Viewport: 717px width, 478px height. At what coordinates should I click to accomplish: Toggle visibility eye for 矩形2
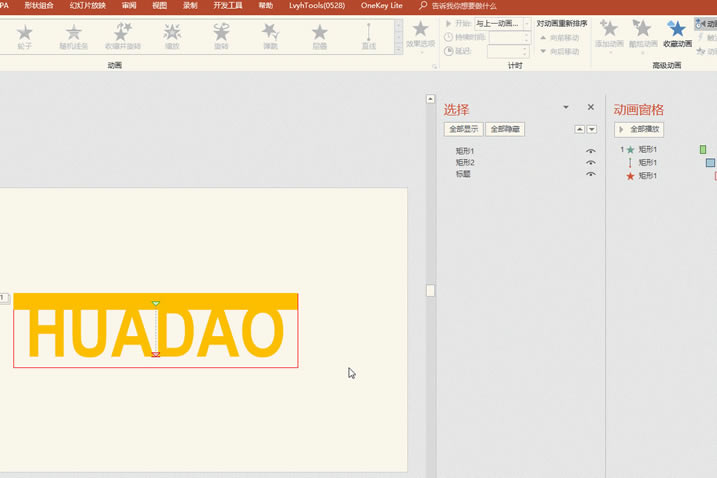(590, 162)
